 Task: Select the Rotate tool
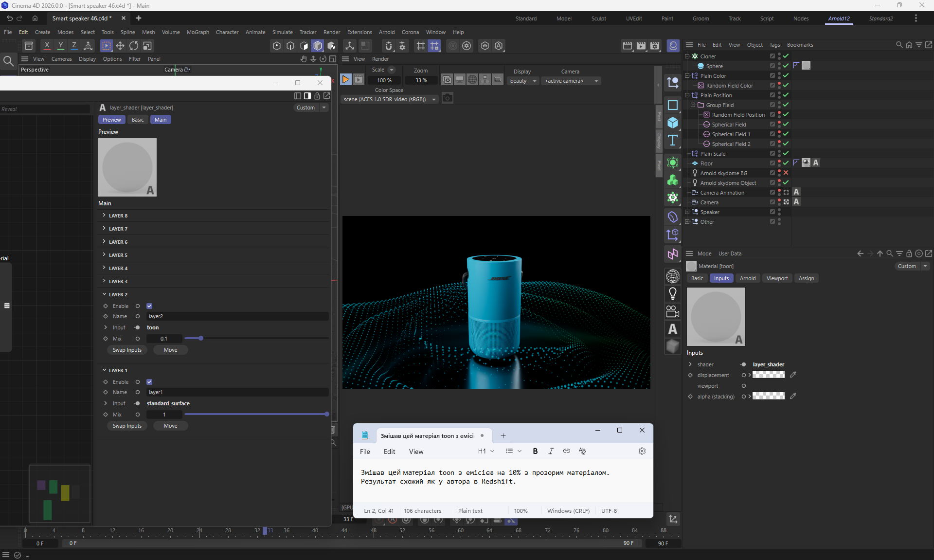[x=133, y=46]
